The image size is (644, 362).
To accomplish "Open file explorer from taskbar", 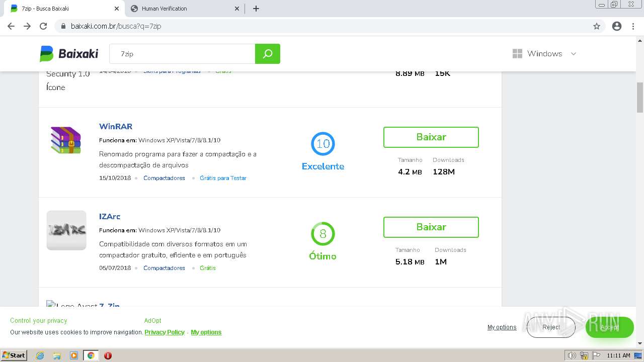I will 57,355.
